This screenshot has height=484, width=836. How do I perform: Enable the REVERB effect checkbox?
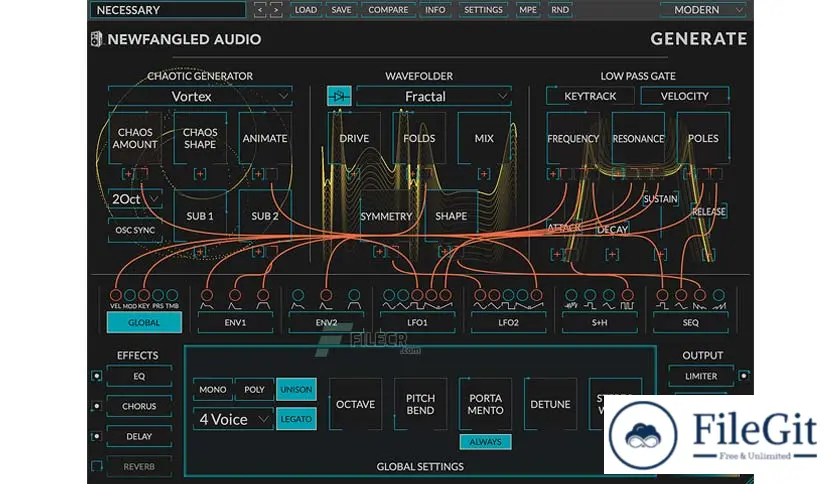[x=97, y=466]
